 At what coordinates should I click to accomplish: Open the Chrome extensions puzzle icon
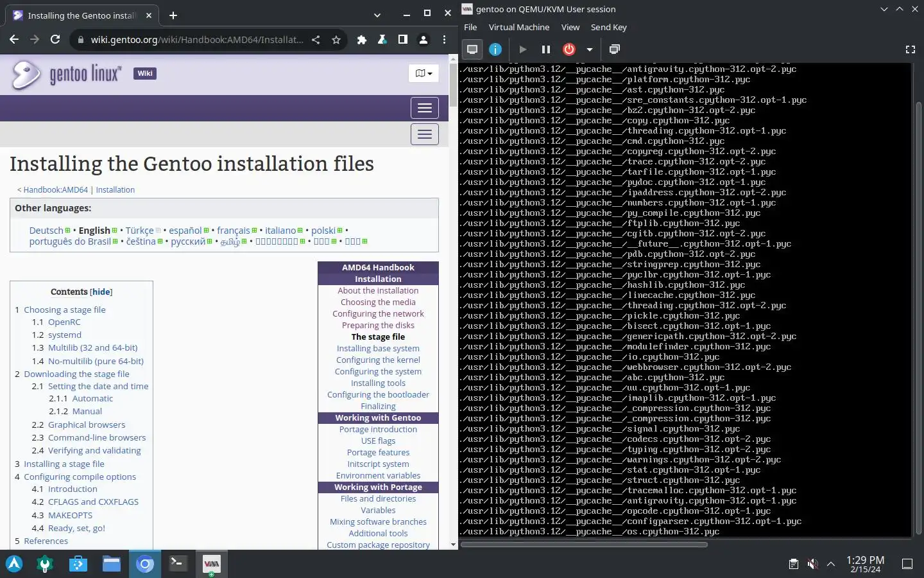[x=362, y=40]
